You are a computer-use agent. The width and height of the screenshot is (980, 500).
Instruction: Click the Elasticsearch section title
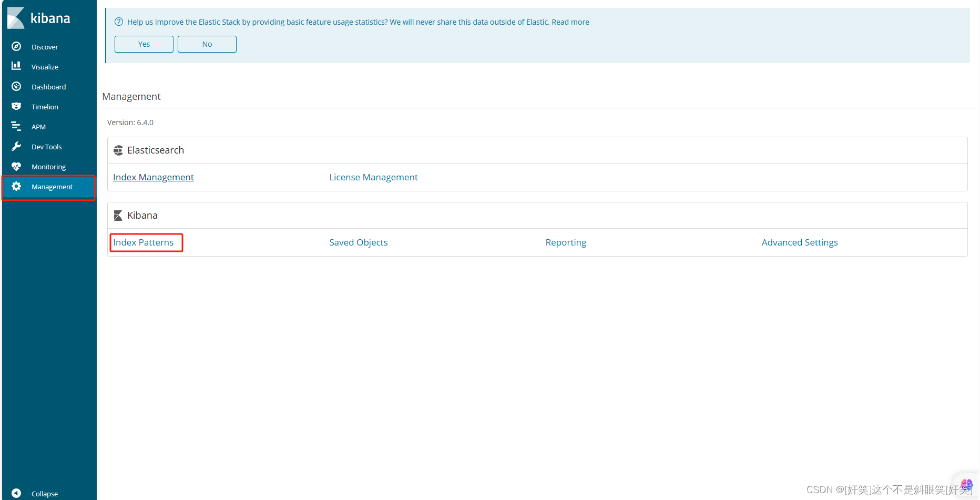pos(156,150)
